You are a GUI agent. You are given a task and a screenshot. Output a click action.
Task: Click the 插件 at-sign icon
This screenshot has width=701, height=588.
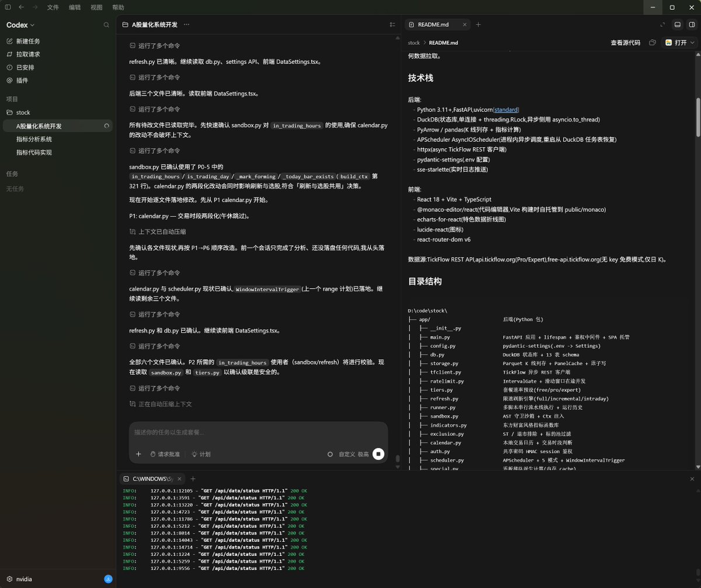tap(9, 80)
